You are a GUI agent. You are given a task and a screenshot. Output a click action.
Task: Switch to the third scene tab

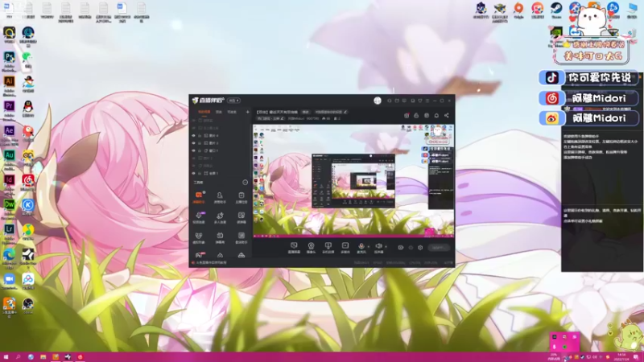point(232,112)
